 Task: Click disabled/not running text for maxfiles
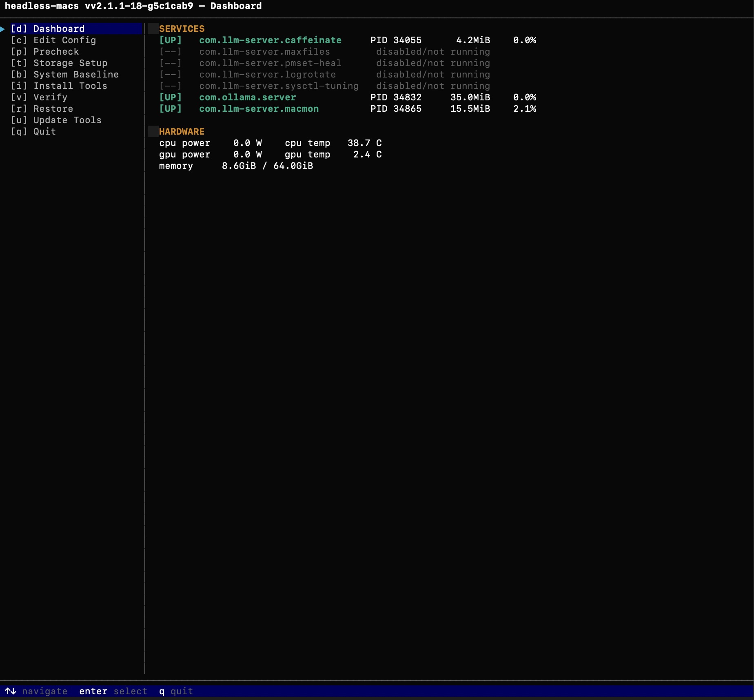click(433, 51)
